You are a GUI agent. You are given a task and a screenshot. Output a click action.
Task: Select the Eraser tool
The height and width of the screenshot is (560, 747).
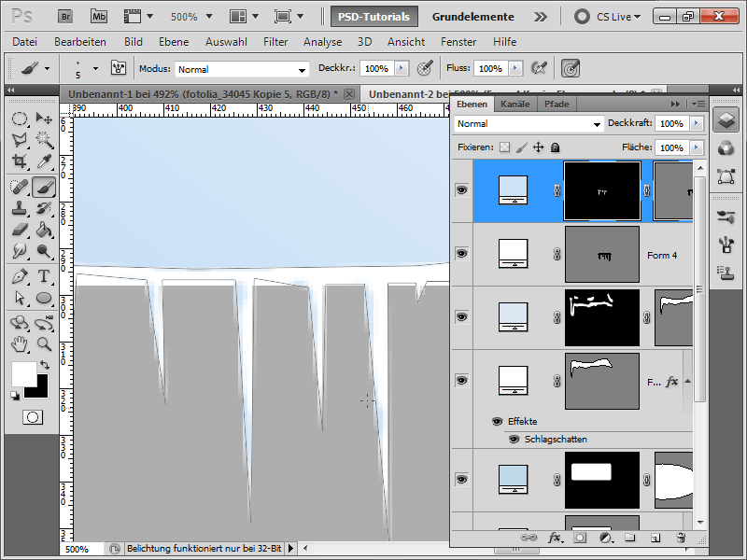pos(20,230)
